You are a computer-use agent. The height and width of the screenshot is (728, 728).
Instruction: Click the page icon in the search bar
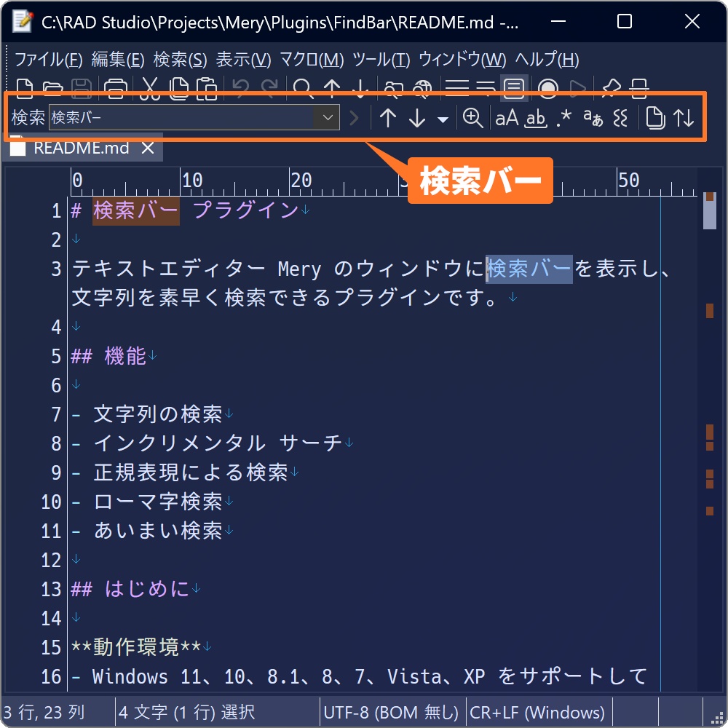tap(654, 118)
